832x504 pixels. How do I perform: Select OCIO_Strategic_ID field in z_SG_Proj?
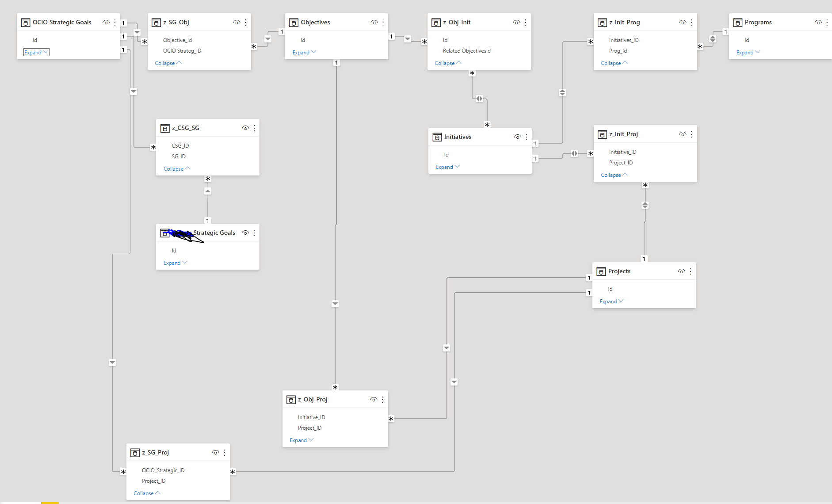pos(163,470)
